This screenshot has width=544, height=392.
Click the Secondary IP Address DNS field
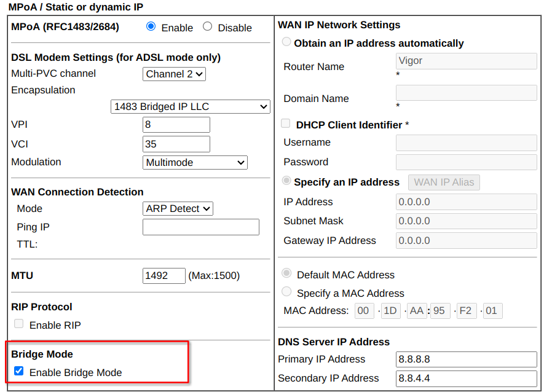(x=467, y=378)
